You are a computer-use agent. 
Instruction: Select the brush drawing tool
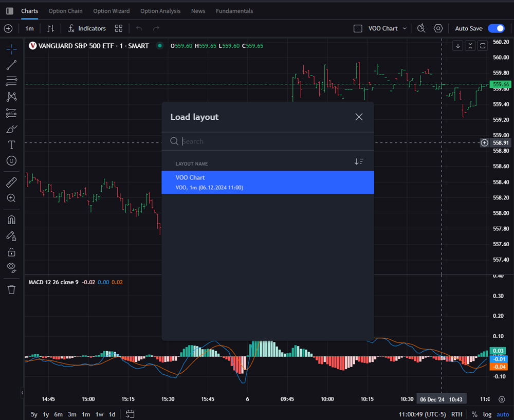[11, 129]
